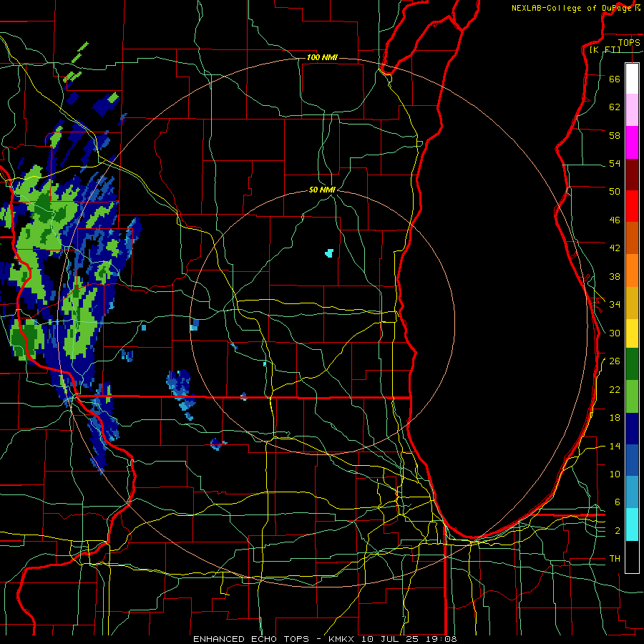Select the light green legend color block

632,396
